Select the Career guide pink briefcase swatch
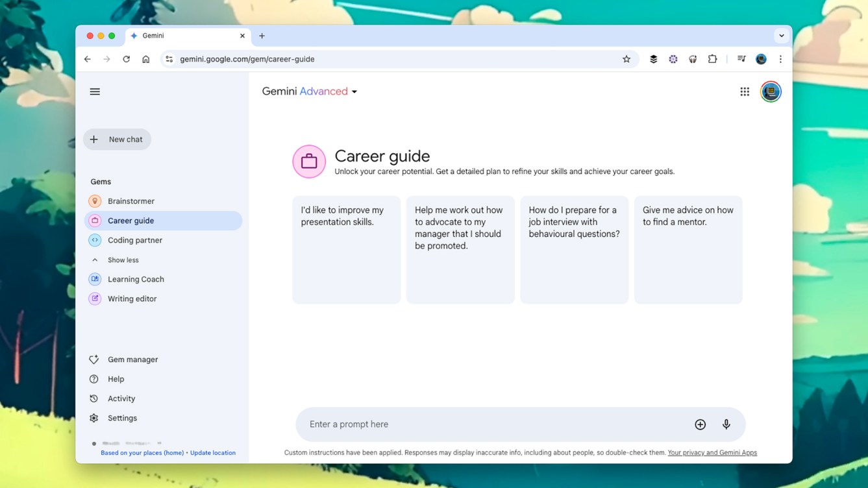868x488 pixels. point(309,161)
